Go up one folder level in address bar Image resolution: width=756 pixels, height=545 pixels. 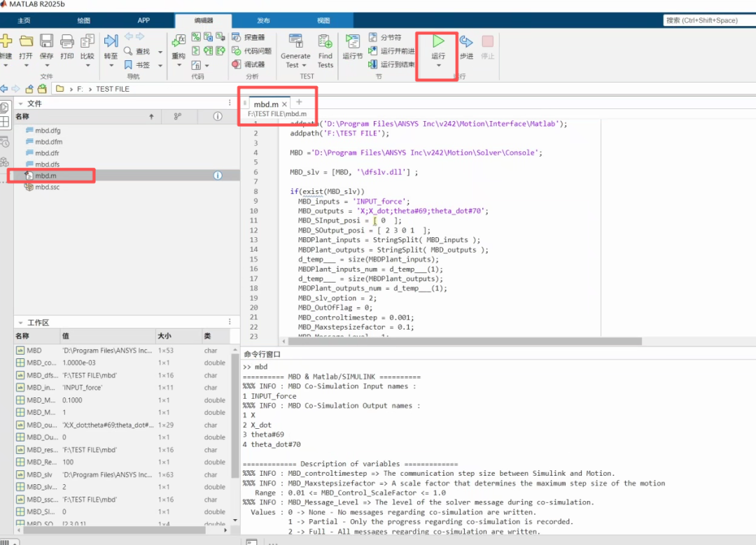29,89
